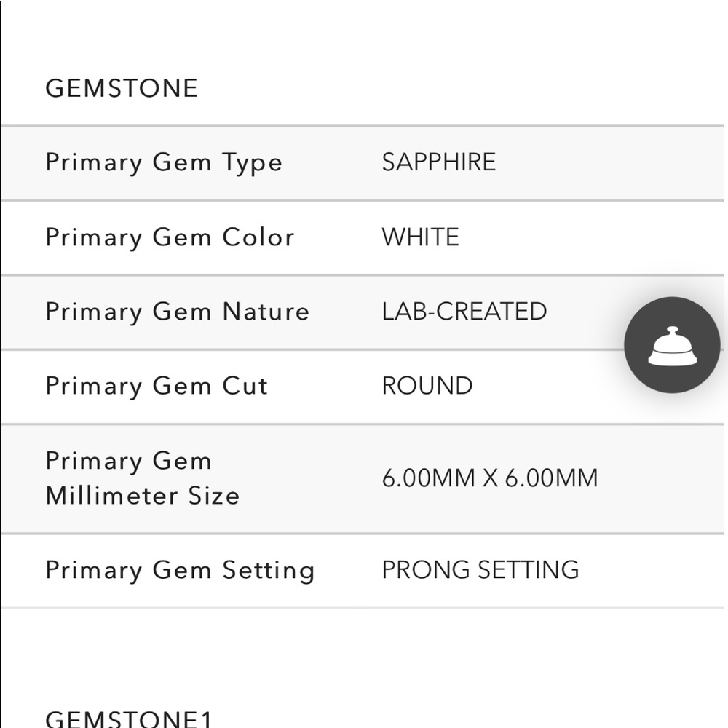Click the Primary Gem Type table row
Viewport: 728px width, 728px height.
point(362,163)
